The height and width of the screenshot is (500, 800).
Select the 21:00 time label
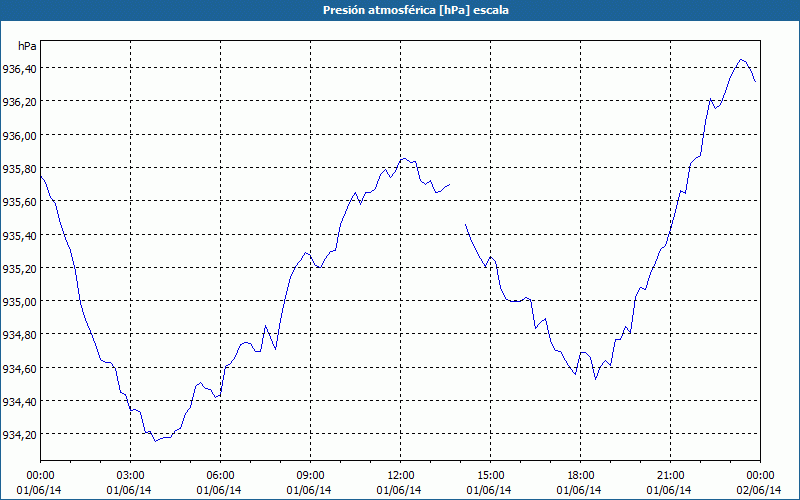[x=670, y=476]
